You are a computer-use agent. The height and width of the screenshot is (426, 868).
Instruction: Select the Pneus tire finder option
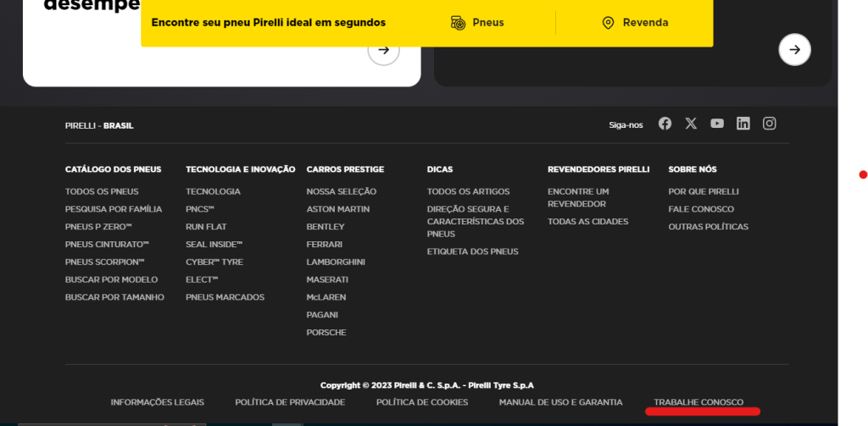click(477, 23)
